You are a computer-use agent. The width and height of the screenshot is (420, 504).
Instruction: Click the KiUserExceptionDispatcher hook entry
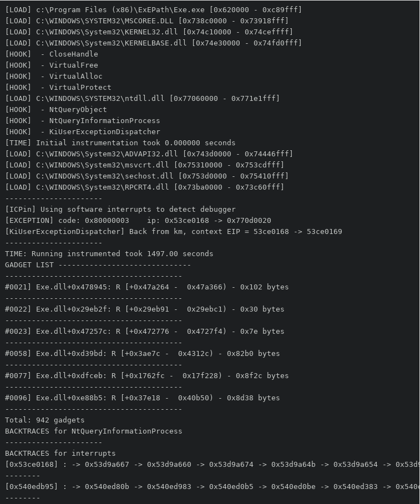[83, 131]
